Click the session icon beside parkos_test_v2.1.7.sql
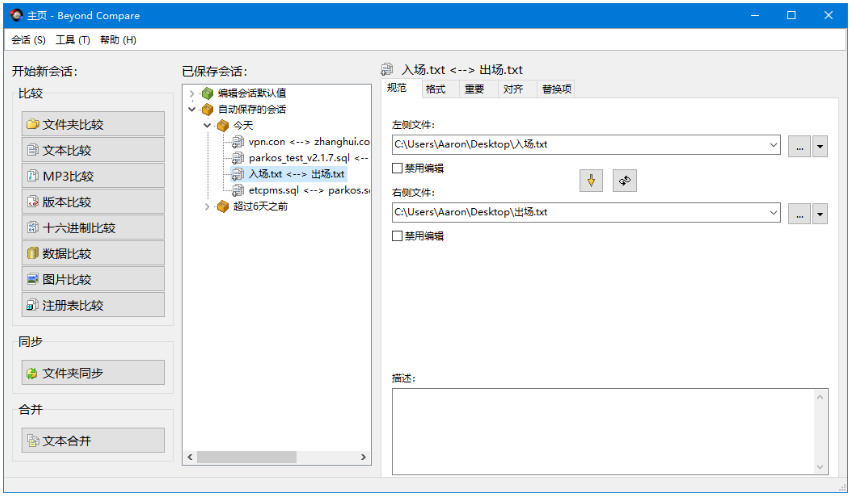853x497 pixels. (238, 158)
